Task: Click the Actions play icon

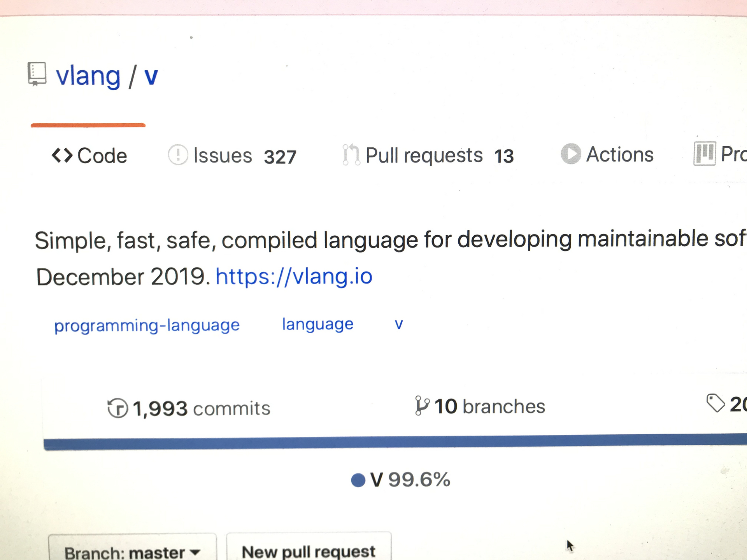Action: [x=571, y=154]
